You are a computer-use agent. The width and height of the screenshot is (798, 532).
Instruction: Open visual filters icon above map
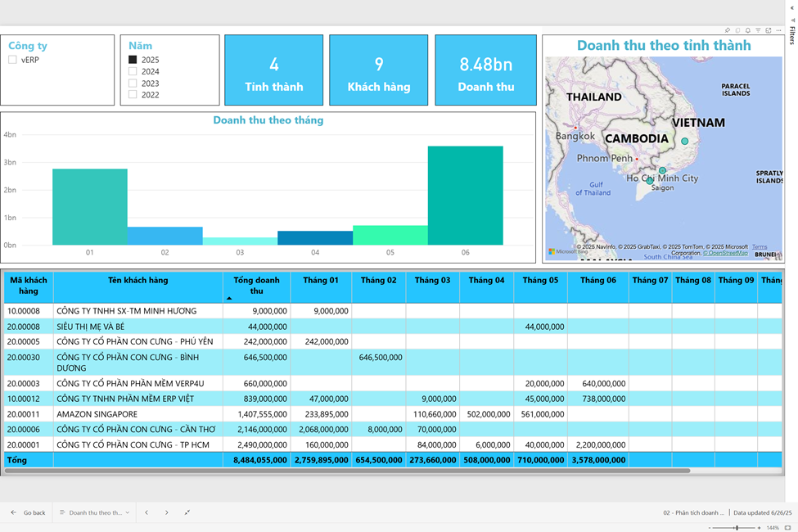(758, 30)
